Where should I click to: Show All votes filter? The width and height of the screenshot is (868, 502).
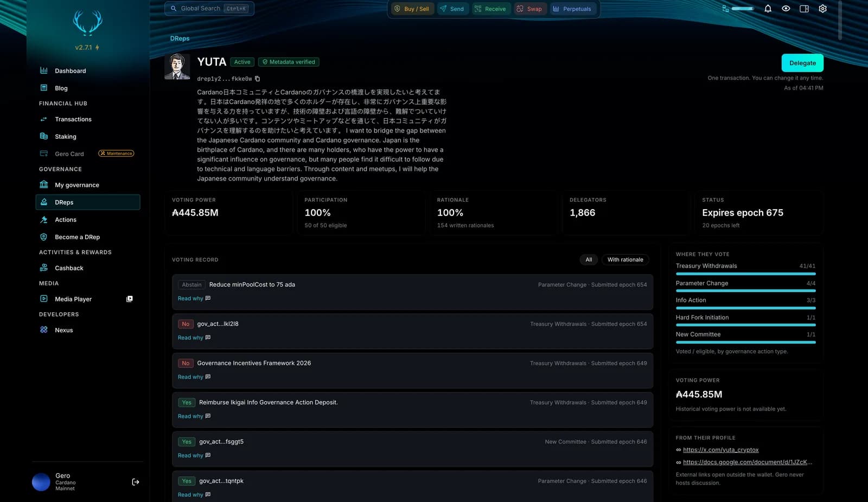(589, 260)
